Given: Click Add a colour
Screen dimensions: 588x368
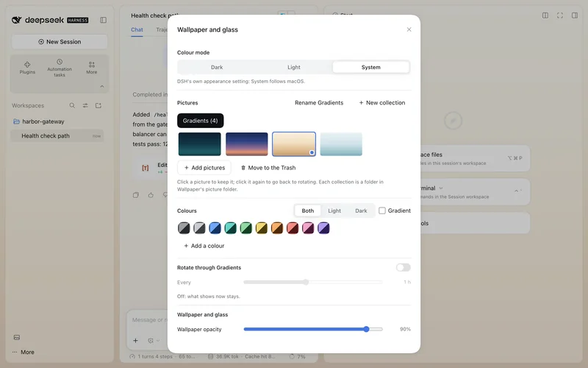Looking at the screenshot, I should point(204,246).
